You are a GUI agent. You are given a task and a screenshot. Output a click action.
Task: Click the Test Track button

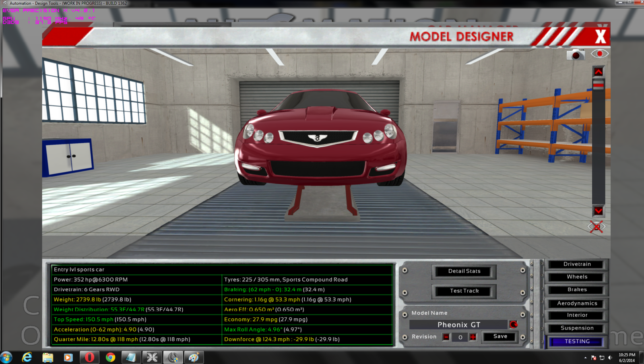(464, 291)
